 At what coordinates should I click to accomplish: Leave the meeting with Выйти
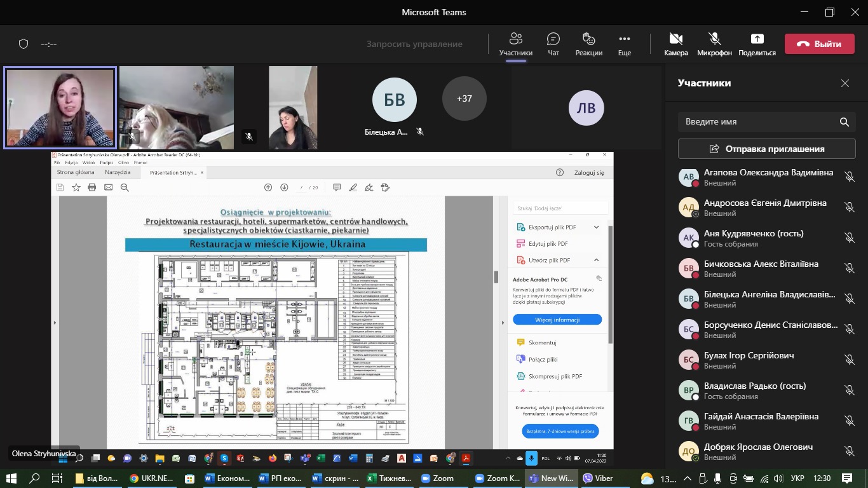[x=819, y=44]
